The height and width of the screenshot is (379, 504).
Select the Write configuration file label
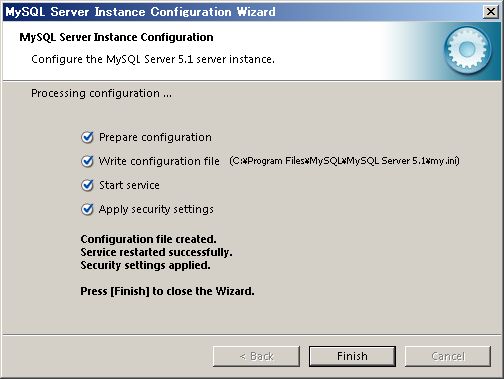tap(159, 161)
